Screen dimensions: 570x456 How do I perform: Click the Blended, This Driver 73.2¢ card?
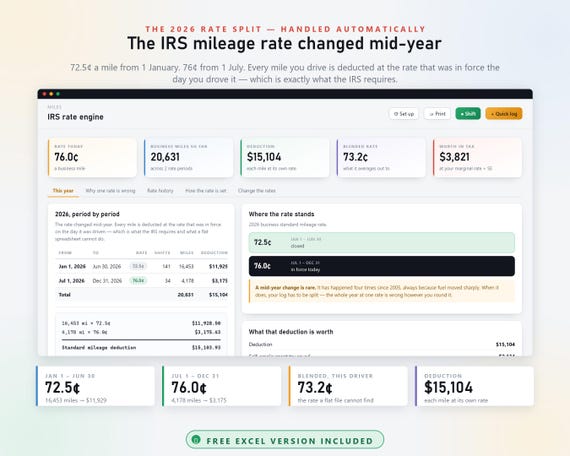(x=348, y=386)
